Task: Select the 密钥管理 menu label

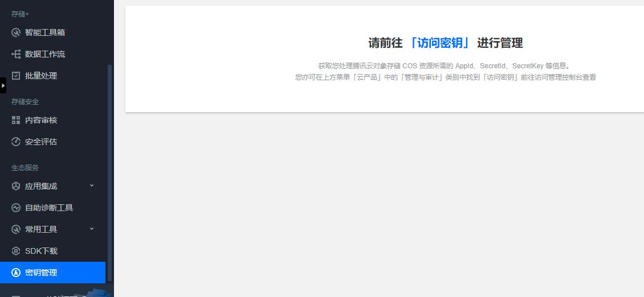Action: tap(41, 273)
